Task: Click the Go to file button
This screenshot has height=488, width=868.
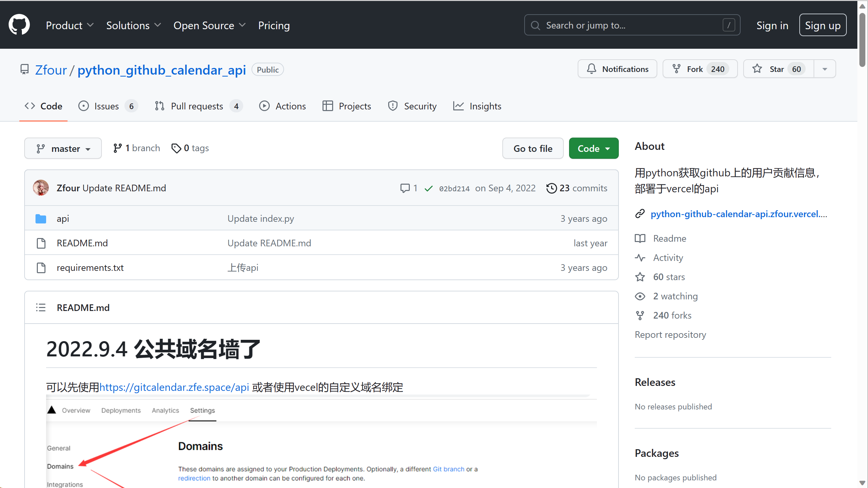Action: [x=533, y=149]
